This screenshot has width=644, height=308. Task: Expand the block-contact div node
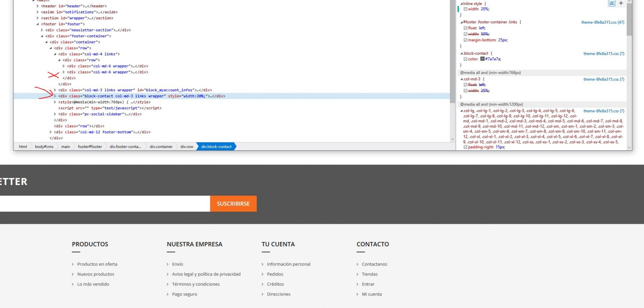pos(55,96)
